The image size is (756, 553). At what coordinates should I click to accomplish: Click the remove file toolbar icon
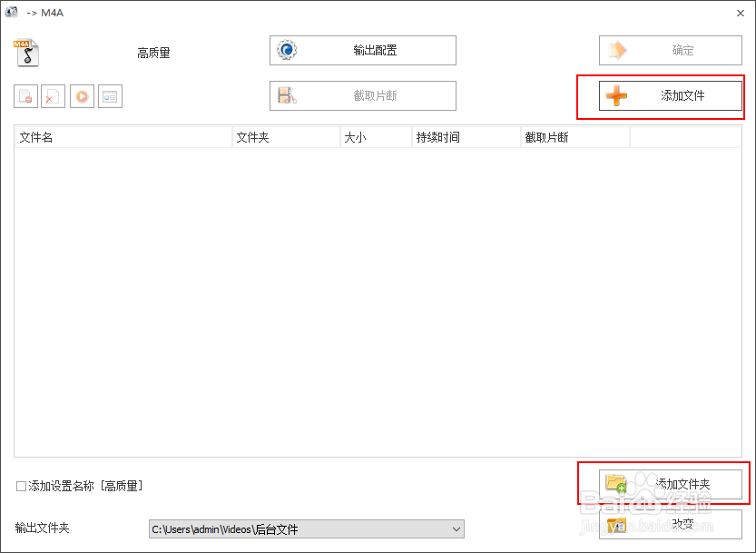[25, 96]
